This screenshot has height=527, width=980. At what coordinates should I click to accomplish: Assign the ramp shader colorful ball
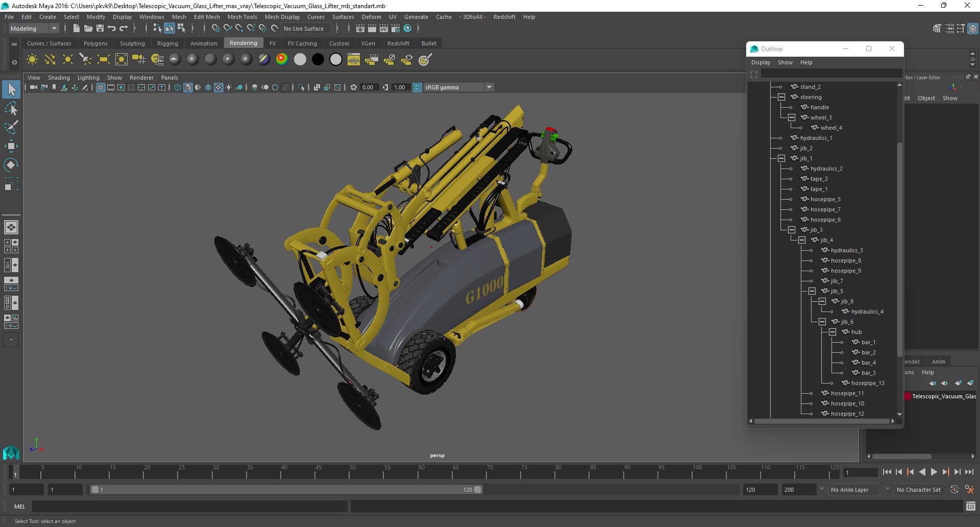point(282,60)
